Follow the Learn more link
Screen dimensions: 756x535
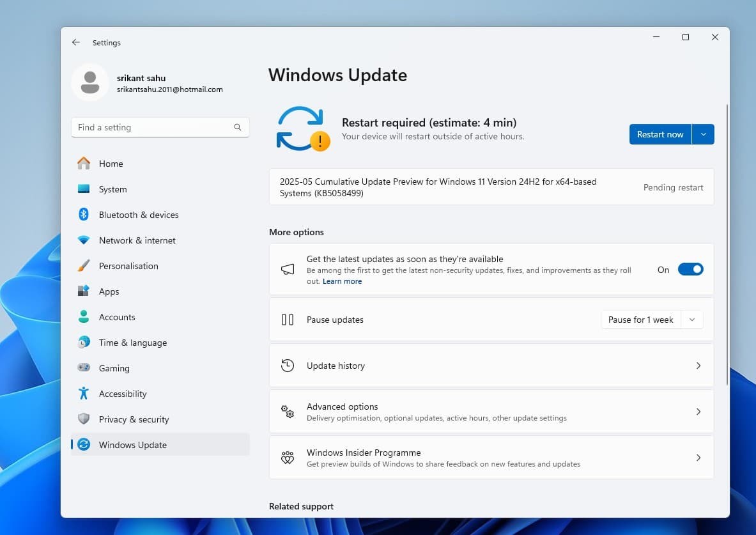[342, 281]
